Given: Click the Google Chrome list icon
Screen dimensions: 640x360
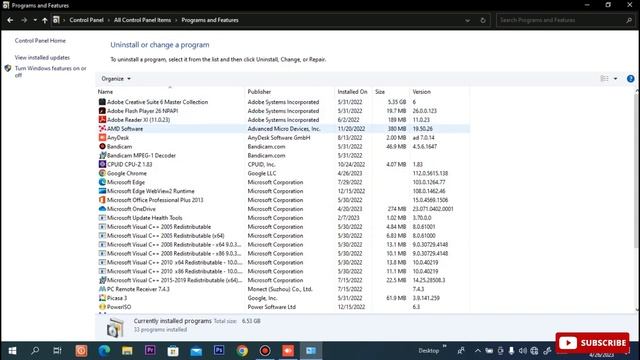Looking at the screenshot, I should (102, 173).
